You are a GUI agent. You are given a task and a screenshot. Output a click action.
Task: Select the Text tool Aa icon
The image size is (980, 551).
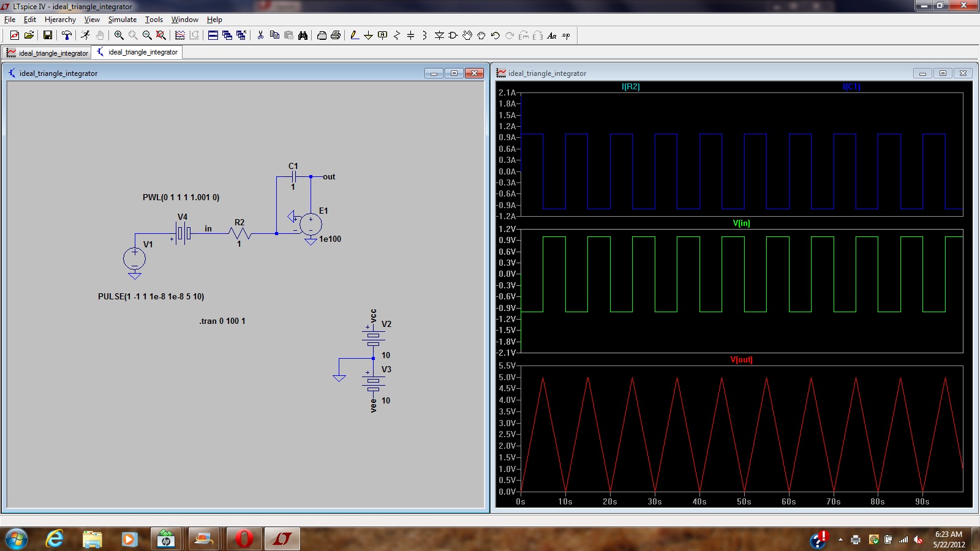552,36
